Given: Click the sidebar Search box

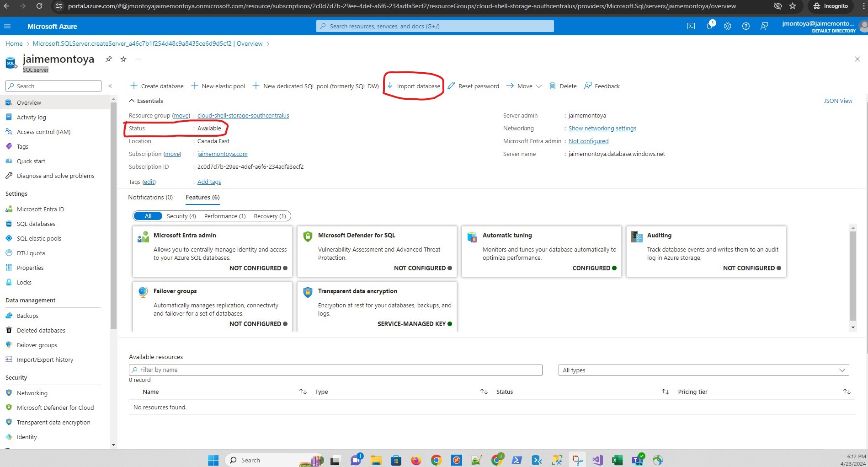Looking at the screenshot, I should point(53,86).
